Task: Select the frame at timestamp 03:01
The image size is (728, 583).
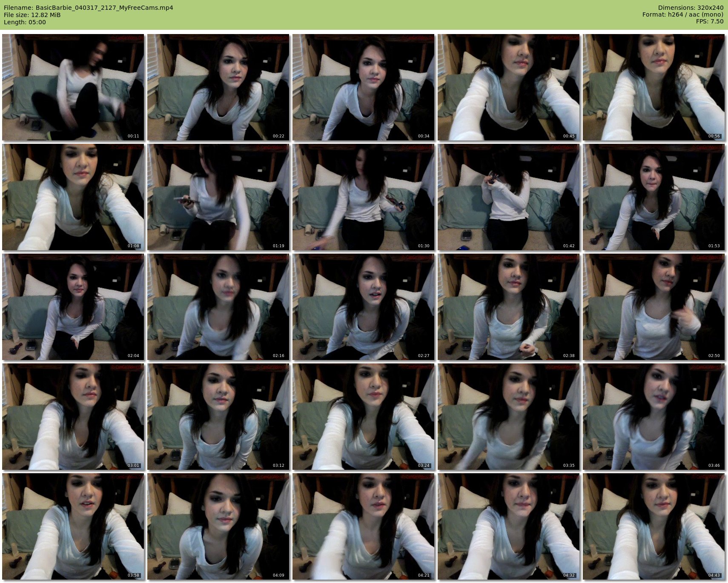Action: tap(73, 417)
